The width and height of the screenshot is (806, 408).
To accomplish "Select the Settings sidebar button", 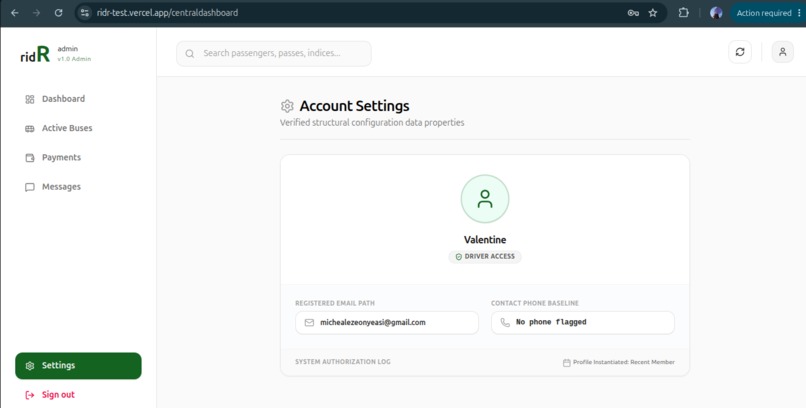I will (x=78, y=365).
